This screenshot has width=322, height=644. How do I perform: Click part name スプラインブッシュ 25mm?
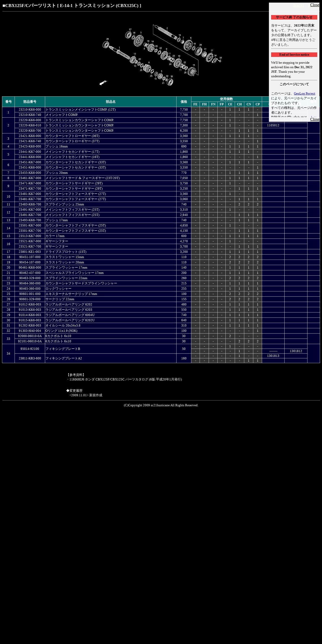65,204
